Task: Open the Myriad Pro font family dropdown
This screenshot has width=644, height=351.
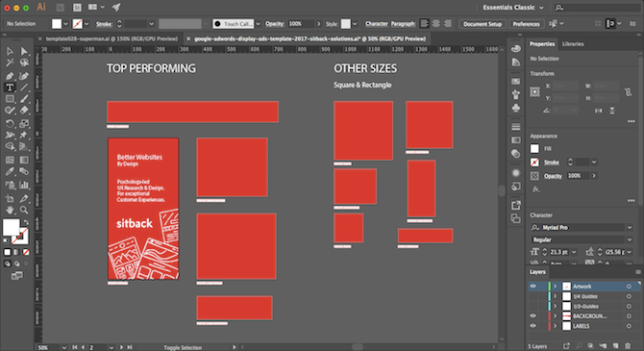Action: [630, 227]
